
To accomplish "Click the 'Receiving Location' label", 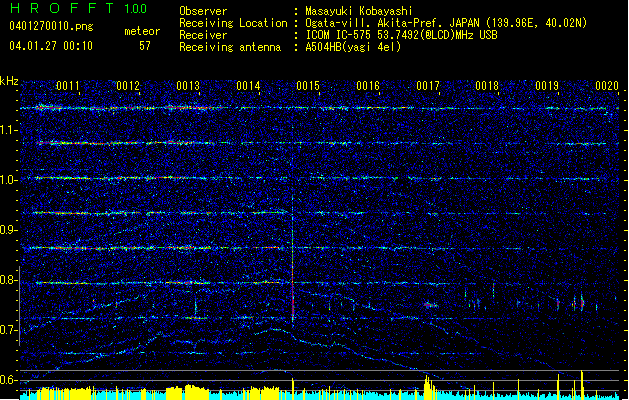I will tap(233, 23).
